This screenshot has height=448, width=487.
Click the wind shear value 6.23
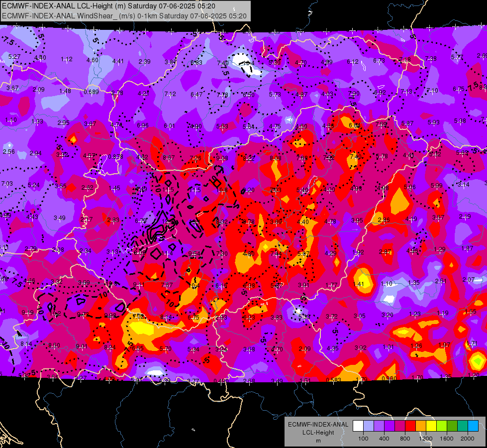249,318
